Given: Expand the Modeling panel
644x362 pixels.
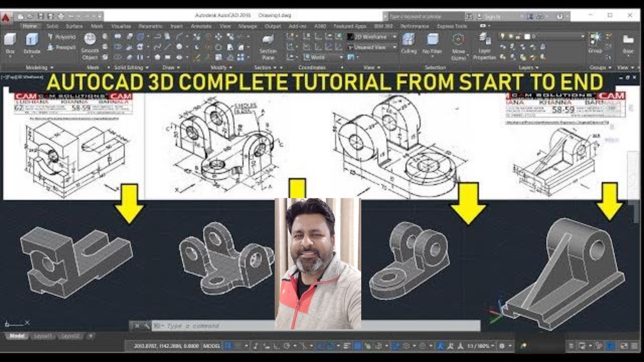Looking at the screenshot, I should [39, 67].
